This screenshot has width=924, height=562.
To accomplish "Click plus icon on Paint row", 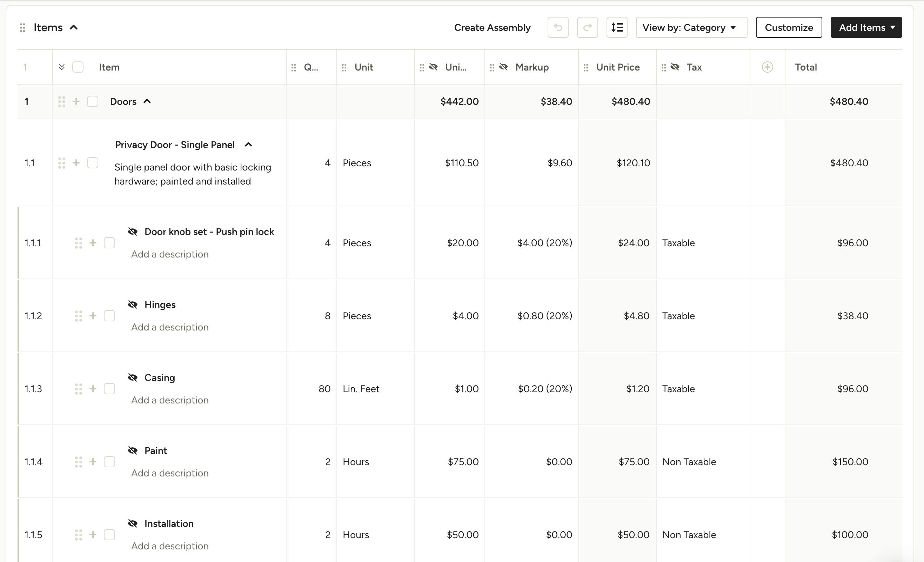I will [x=93, y=462].
